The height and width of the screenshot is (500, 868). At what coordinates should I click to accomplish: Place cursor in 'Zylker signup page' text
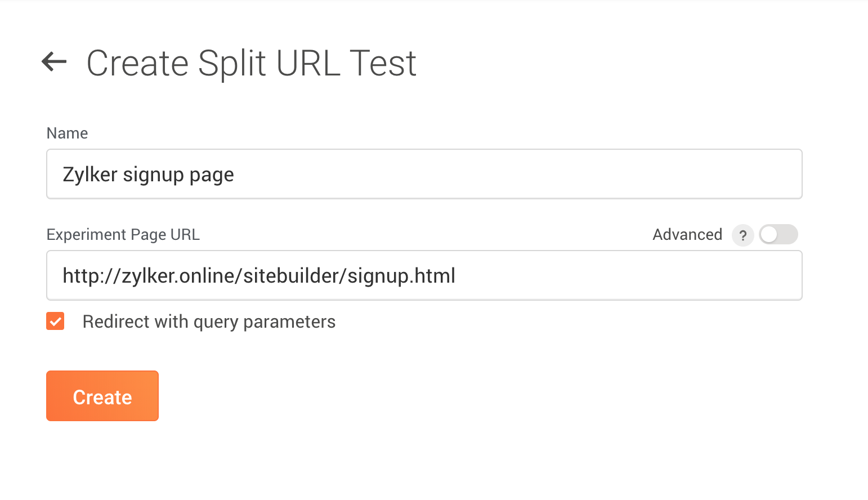[x=148, y=175]
